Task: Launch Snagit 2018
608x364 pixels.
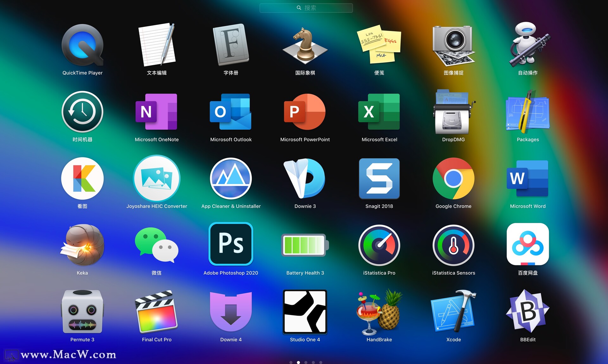Action: [379, 178]
